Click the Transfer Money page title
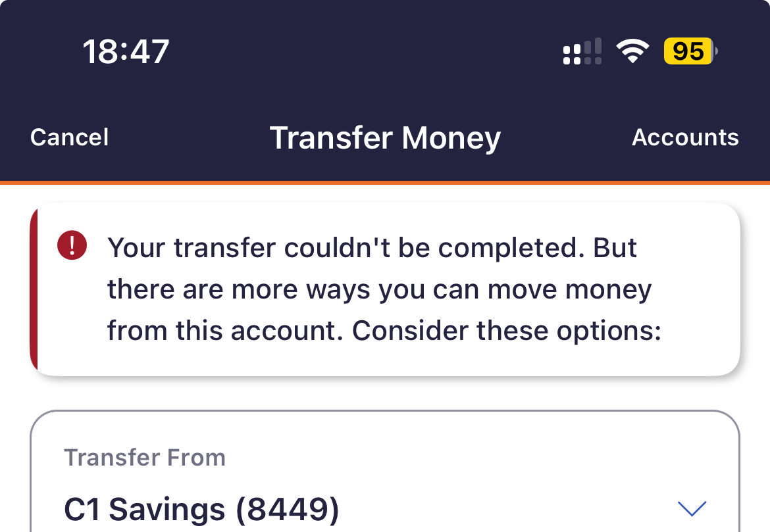This screenshot has width=770, height=532. coord(385,138)
